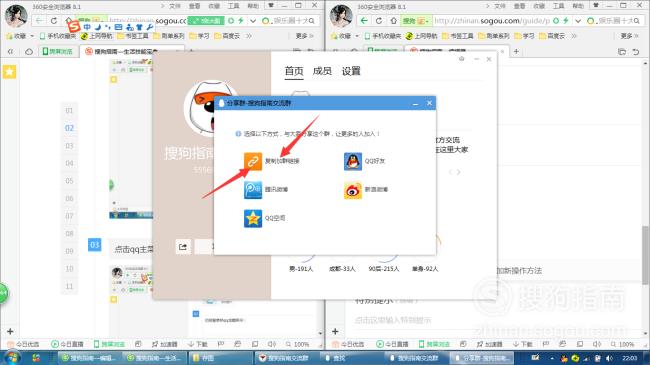Click the right browser address bar URL

tap(492, 20)
